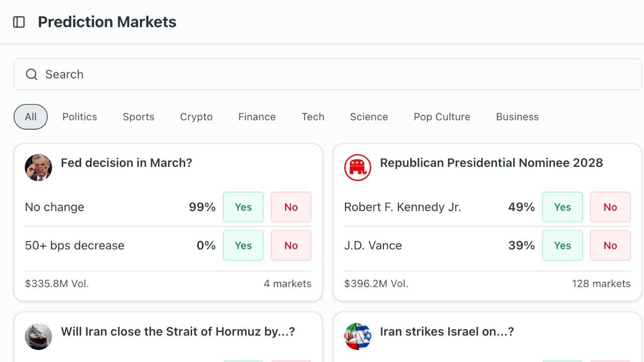This screenshot has height=362, width=644.
Task: Choose No for 50+ bps decrease
Action: (291, 245)
